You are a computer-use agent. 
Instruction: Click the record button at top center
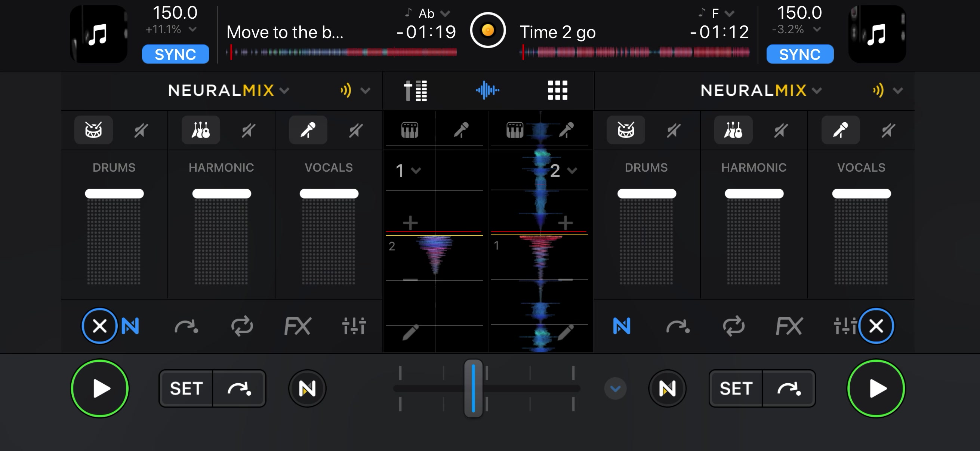[x=488, y=30]
